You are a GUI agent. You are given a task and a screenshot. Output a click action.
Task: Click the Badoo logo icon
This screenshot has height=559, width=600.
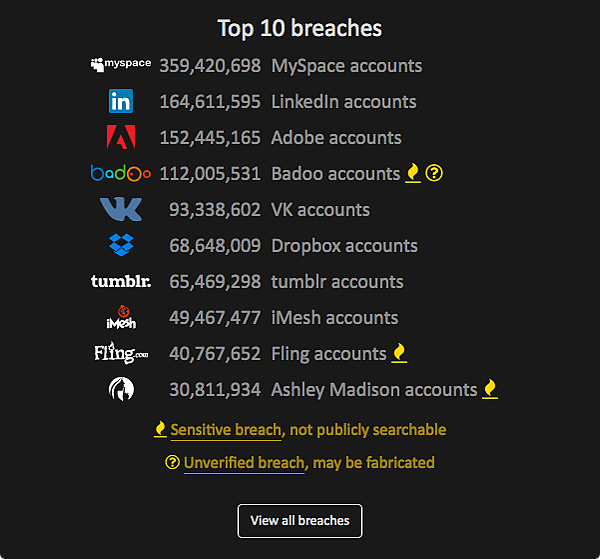point(120,173)
